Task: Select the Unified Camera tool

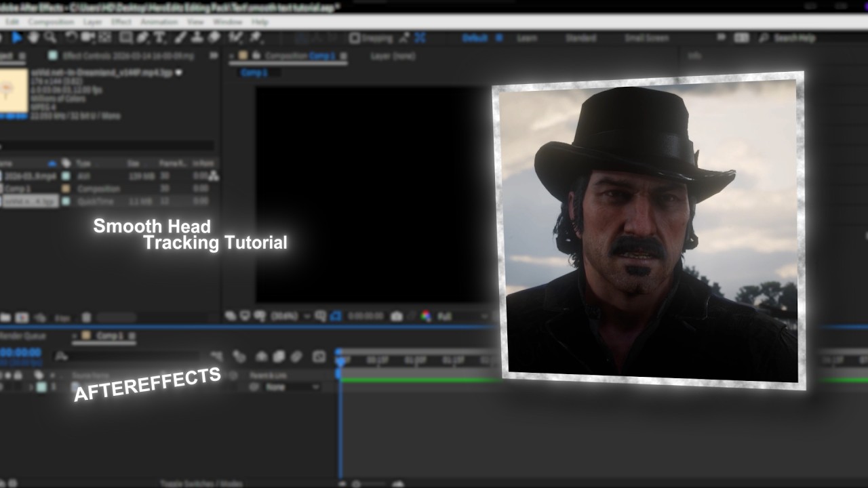Action: [88, 38]
